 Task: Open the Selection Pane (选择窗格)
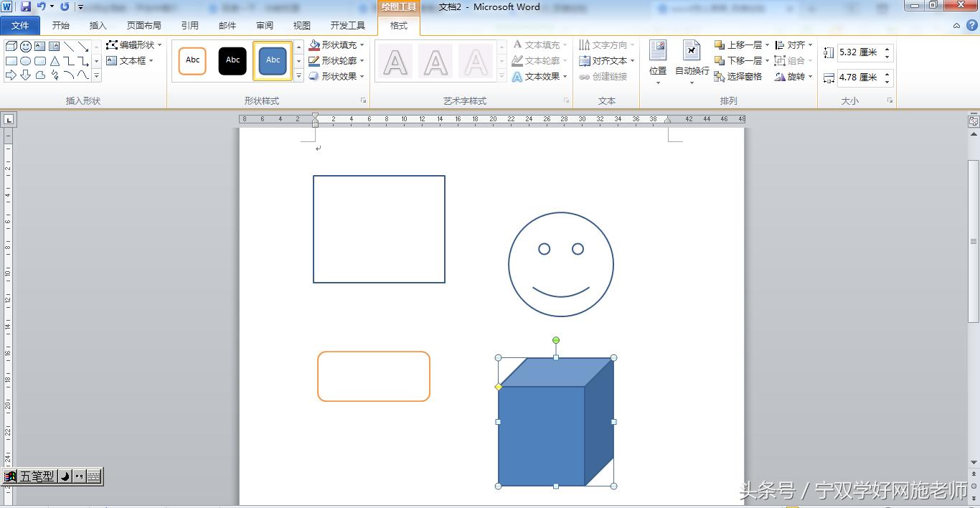(740, 77)
